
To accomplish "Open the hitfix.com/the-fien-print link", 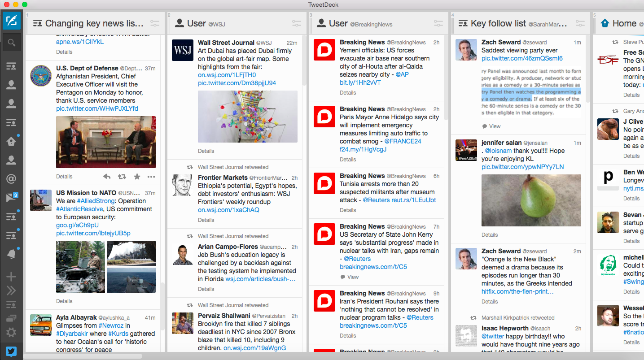I will (x=517, y=291).
